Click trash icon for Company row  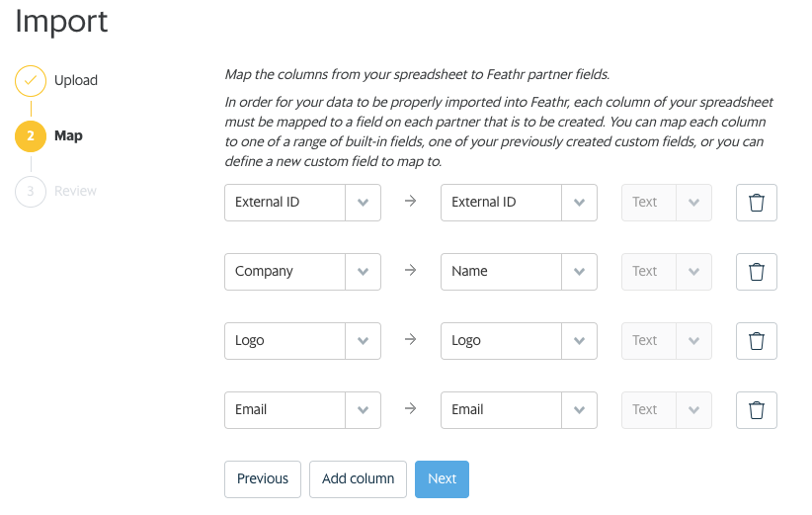pos(757,271)
